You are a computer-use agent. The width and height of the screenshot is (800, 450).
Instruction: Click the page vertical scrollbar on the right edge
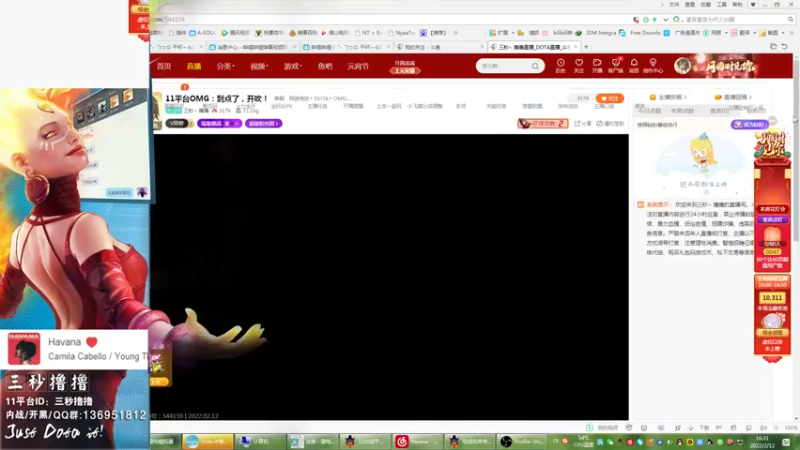[x=796, y=153]
